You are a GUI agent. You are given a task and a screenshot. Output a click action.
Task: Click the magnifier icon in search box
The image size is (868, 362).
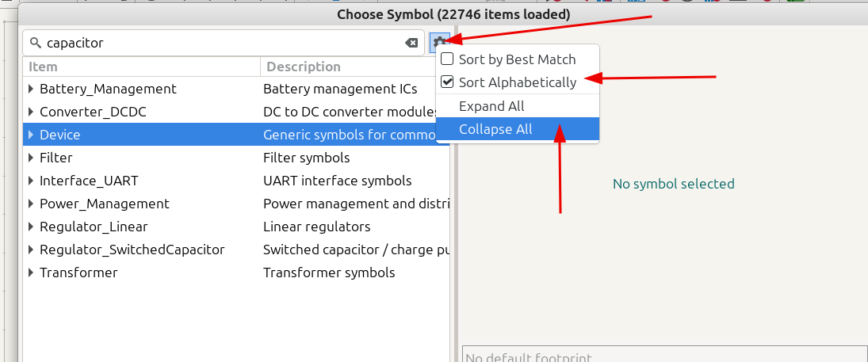click(36, 43)
